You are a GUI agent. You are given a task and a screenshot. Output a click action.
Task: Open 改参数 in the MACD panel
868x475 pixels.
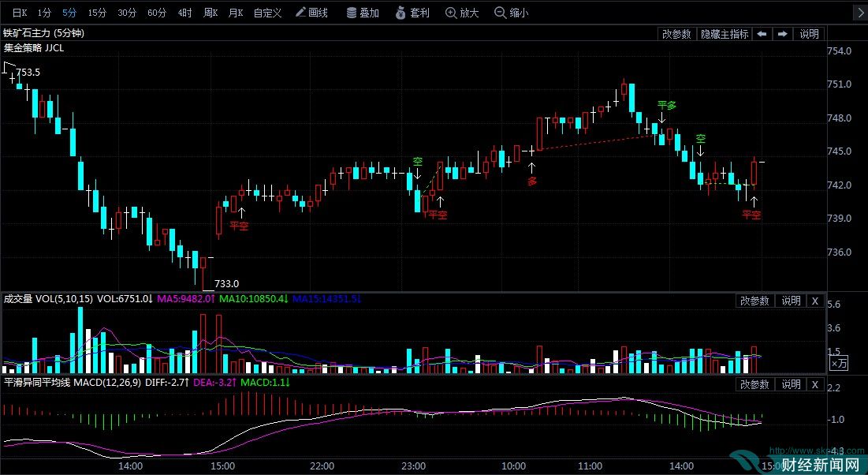coord(754,384)
